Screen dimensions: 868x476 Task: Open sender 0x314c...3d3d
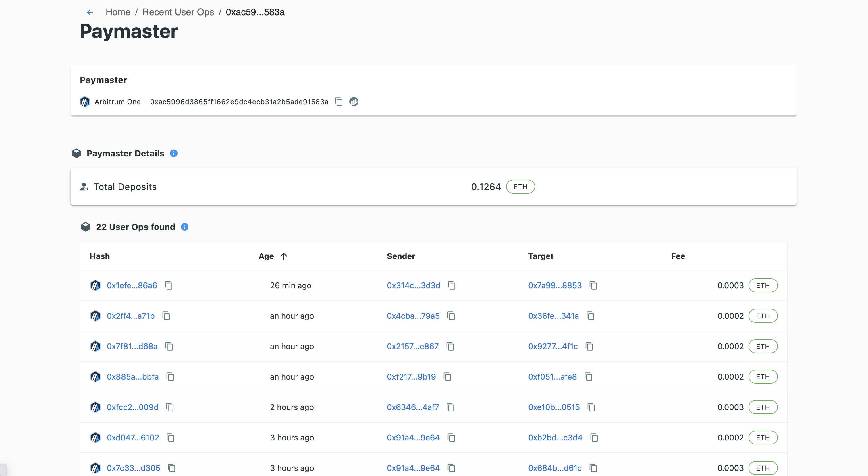point(413,286)
